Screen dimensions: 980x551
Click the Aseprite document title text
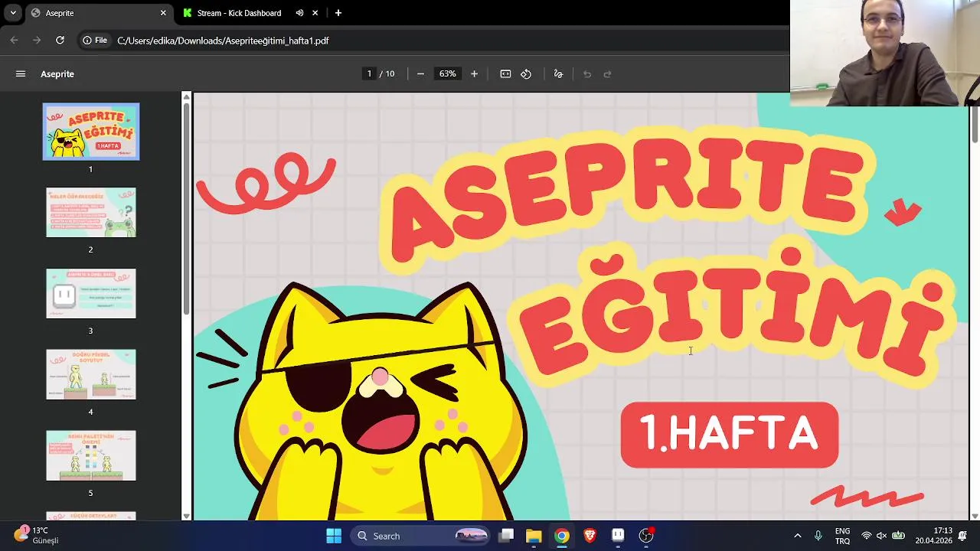57,74
